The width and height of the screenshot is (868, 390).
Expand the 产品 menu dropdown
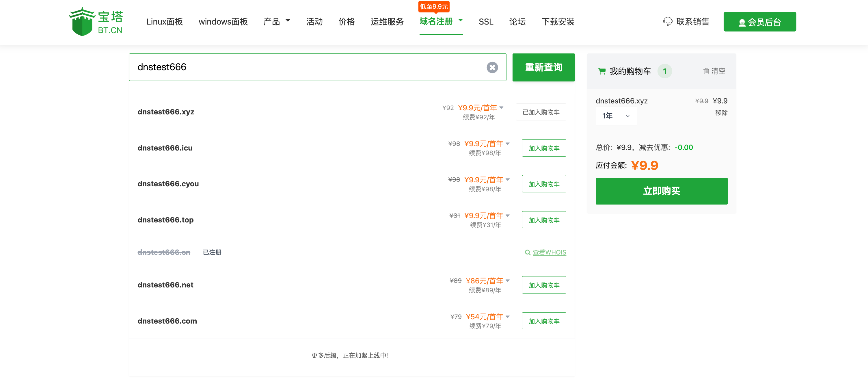288,21
